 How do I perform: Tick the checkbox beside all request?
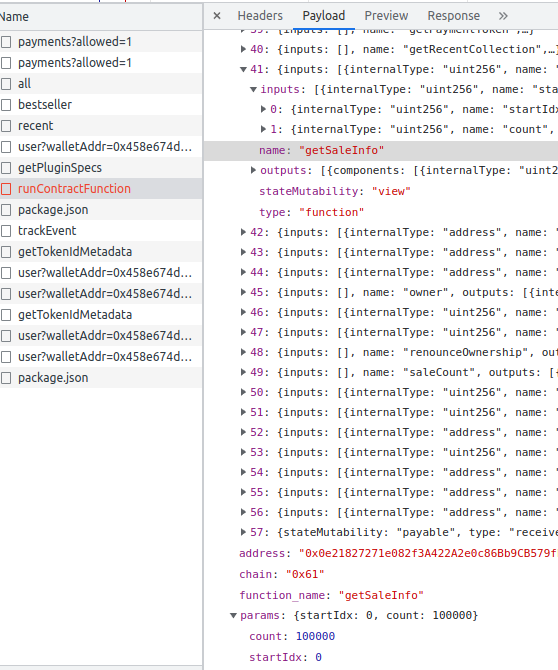point(6,84)
